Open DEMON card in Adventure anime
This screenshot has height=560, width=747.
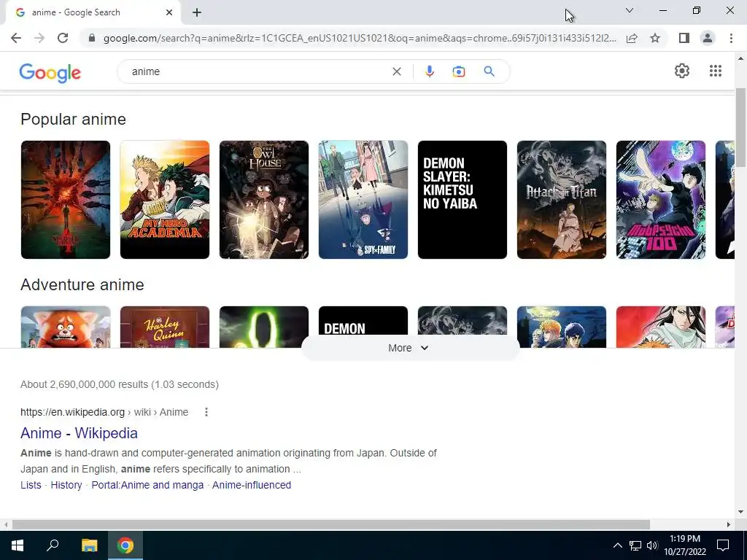pos(363,322)
